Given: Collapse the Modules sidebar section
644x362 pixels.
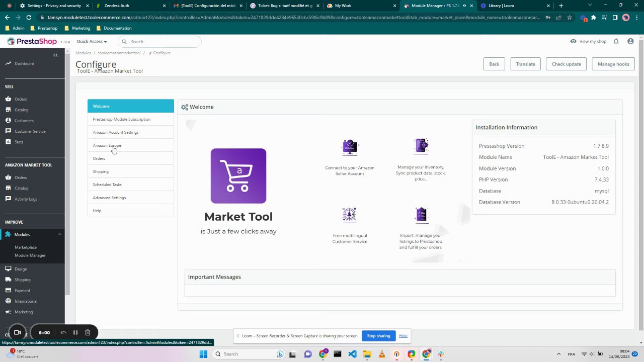Looking at the screenshot, I should pos(59,234).
